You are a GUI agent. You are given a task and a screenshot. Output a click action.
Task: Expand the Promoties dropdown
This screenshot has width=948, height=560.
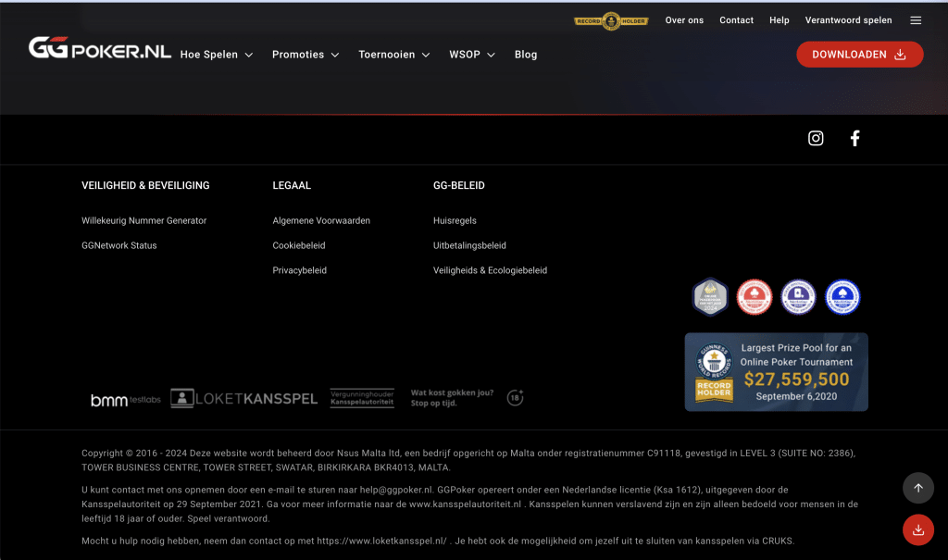tap(306, 55)
